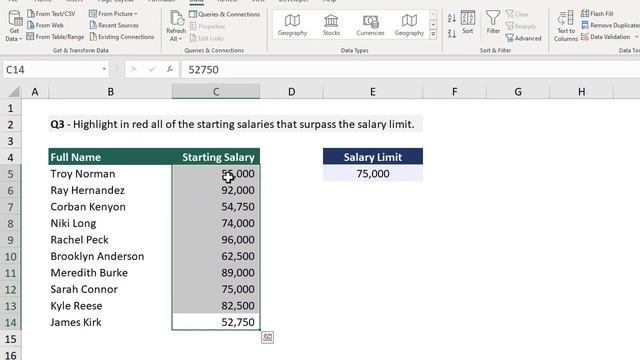
Task: Click the Select All corner triangle
Action: (x=14, y=92)
